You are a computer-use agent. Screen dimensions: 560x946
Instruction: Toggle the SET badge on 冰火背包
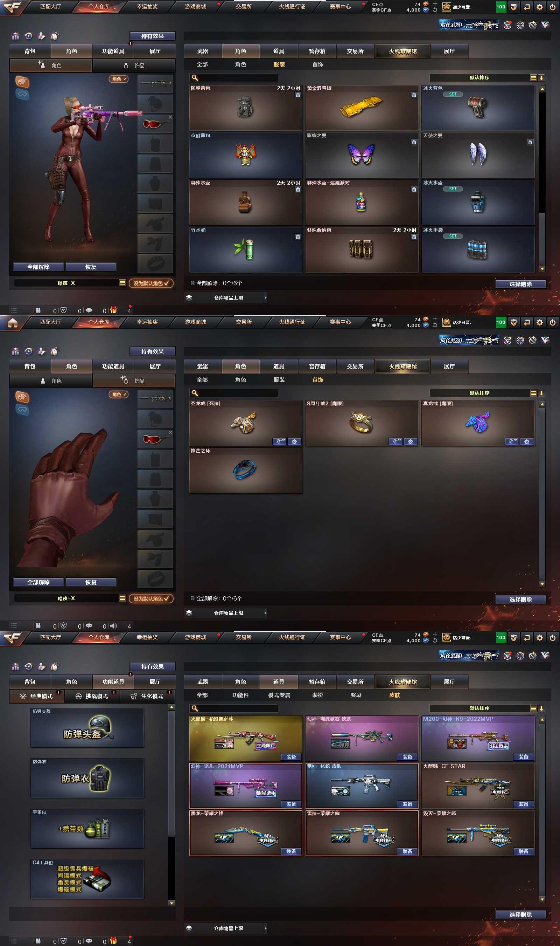453,94
